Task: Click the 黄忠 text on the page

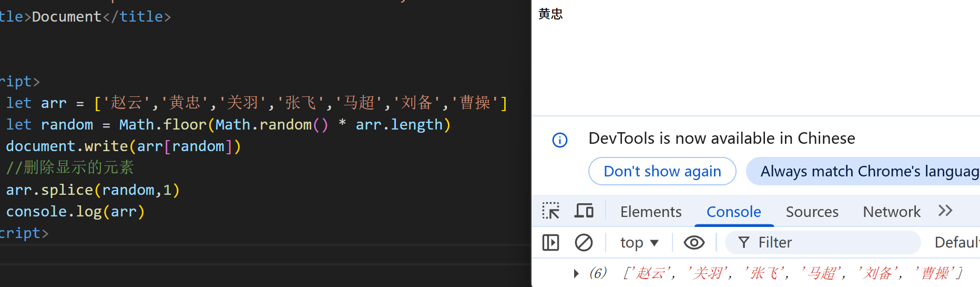Action: tap(550, 14)
